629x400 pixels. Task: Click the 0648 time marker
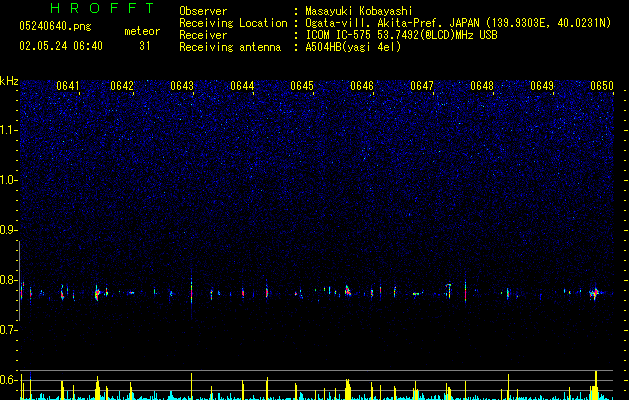[482, 86]
